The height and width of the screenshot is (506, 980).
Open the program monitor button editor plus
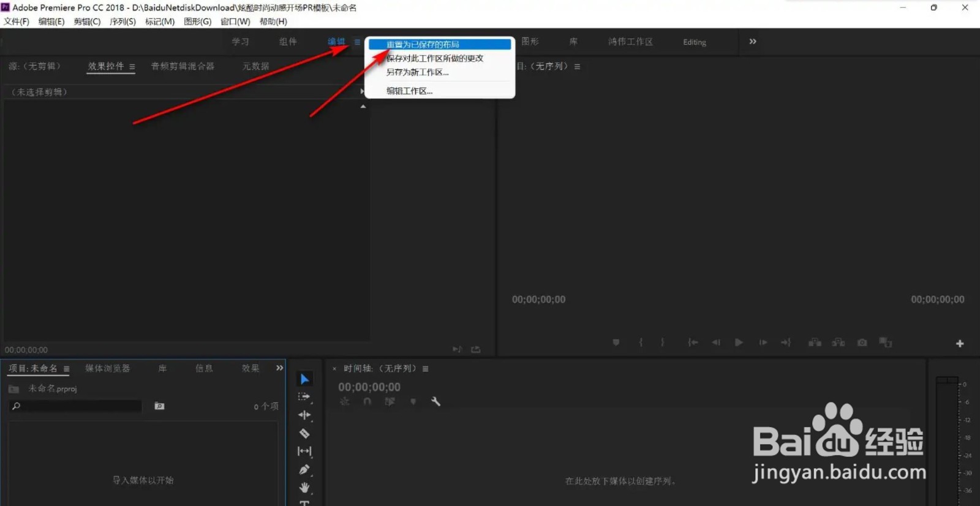tap(960, 344)
